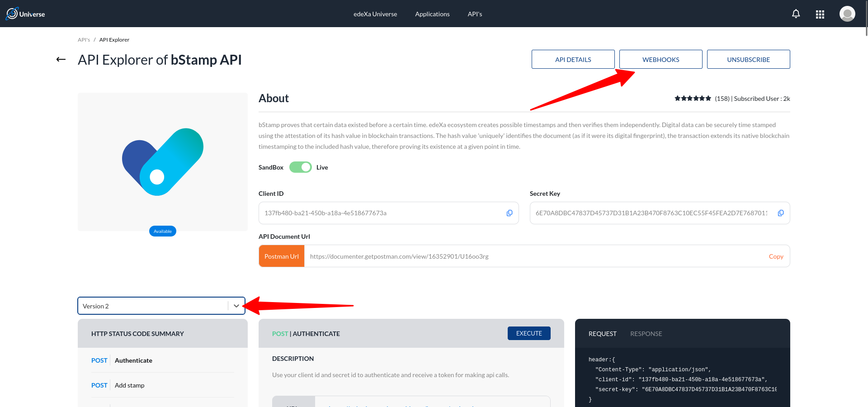Switch to the REQUEST tab
This screenshot has height=407, width=868.
602,334
